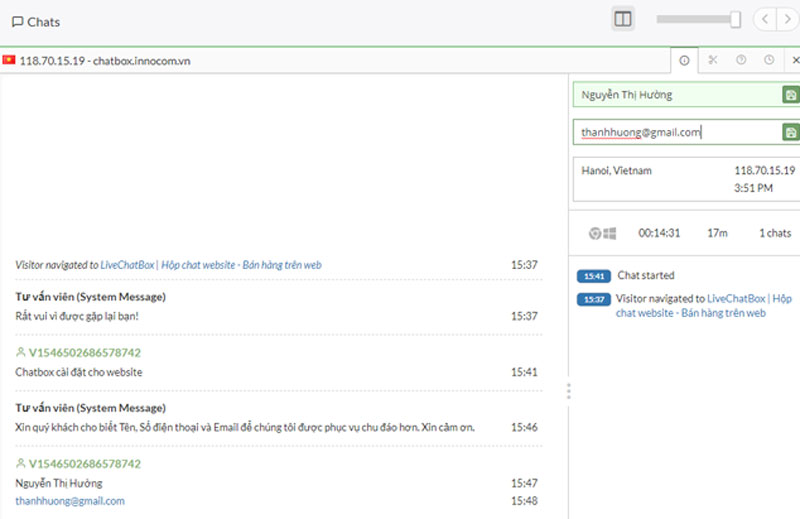
Task: Go to the previous chat arrow
Action: tap(765, 19)
